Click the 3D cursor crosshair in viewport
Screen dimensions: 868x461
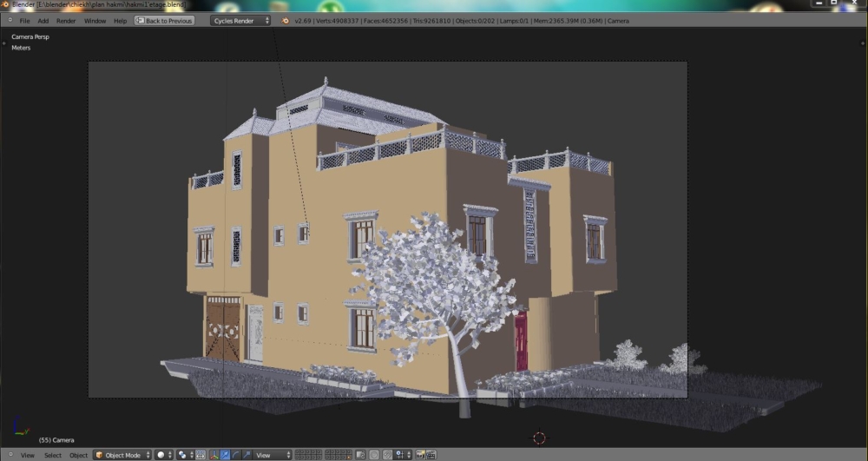click(539, 438)
